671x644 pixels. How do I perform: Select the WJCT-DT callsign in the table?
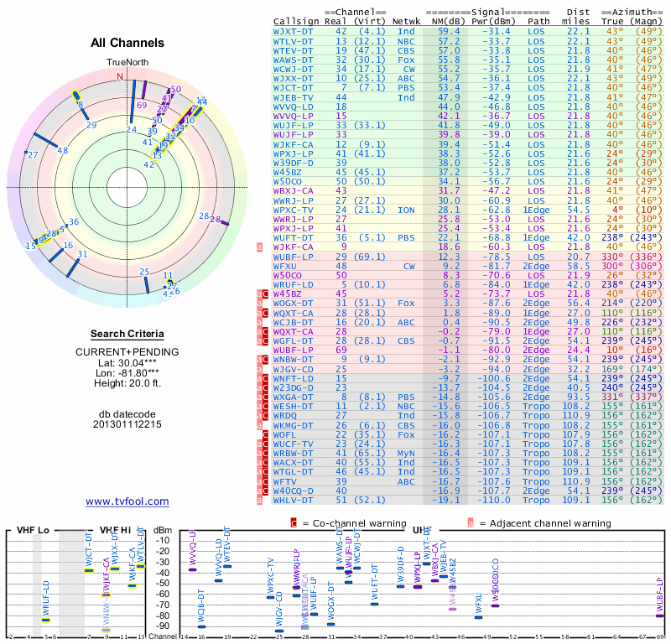click(293, 88)
